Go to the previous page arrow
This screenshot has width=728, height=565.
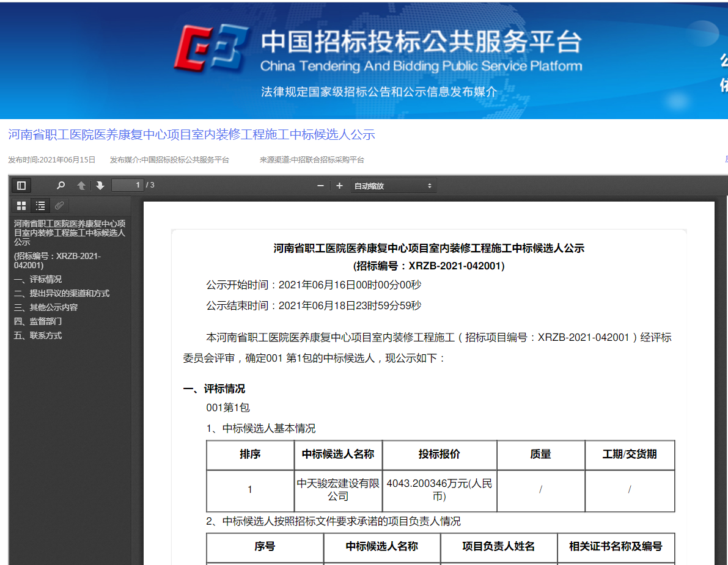81,186
